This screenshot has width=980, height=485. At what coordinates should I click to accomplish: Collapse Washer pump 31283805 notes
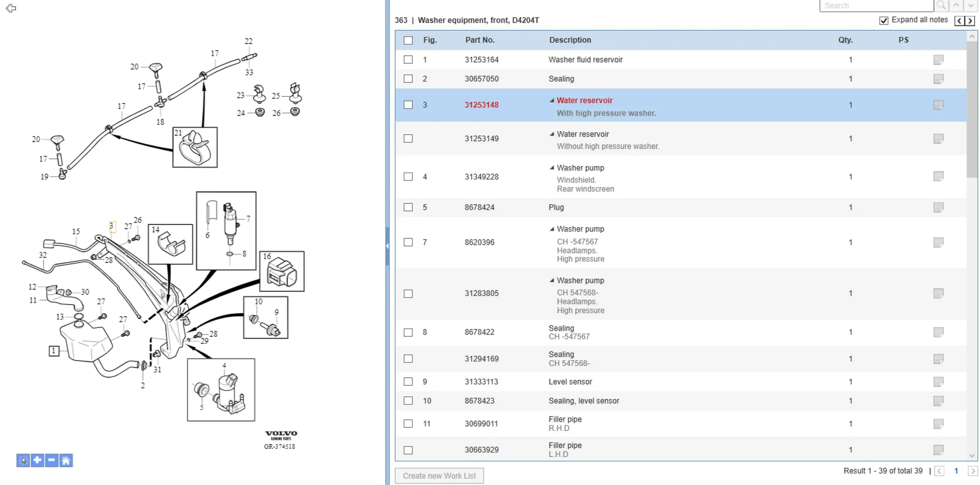(552, 281)
